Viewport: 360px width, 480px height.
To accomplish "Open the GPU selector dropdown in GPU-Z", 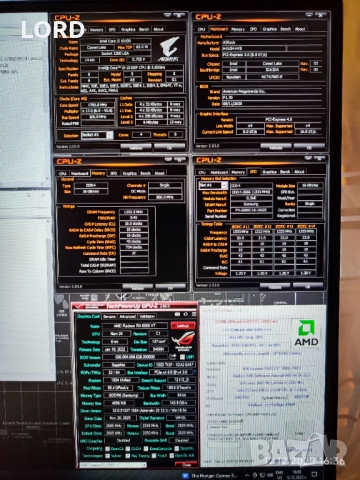I will point(113,465).
